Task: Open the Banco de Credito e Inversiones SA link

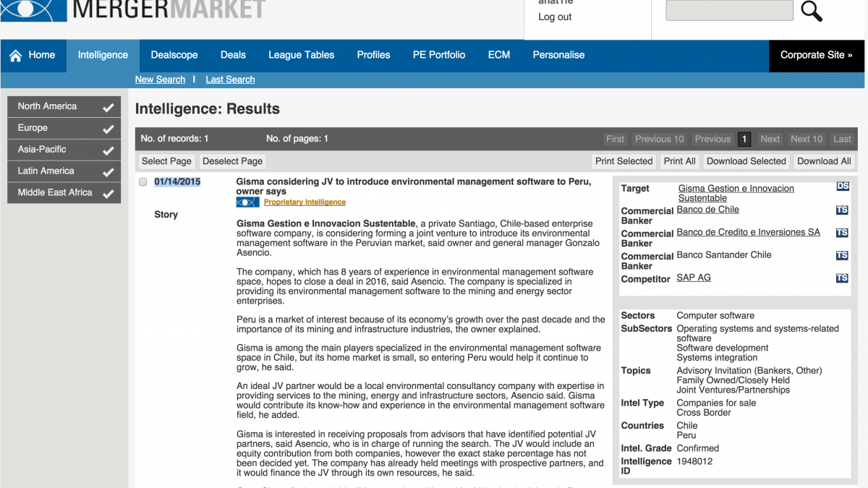Action: 749,232
